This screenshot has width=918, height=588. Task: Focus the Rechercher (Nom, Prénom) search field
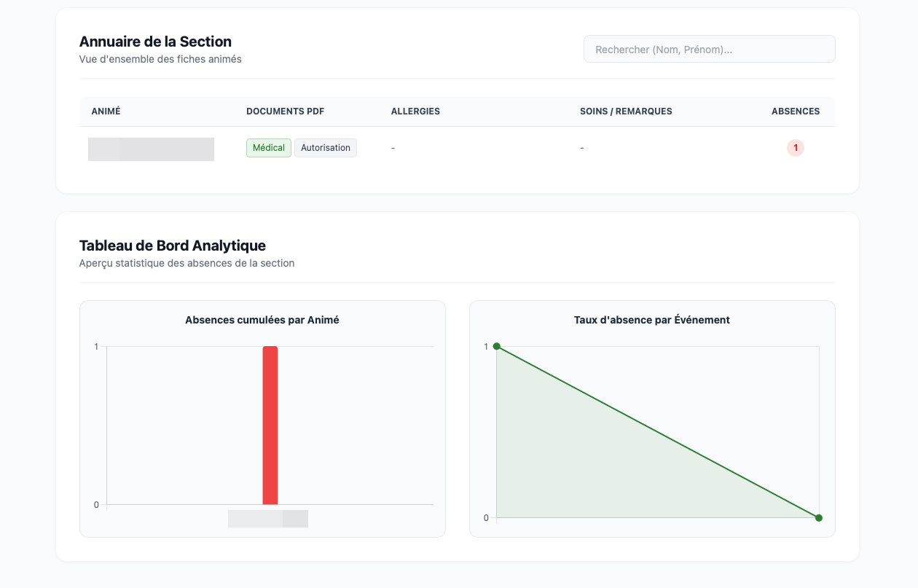[709, 49]
